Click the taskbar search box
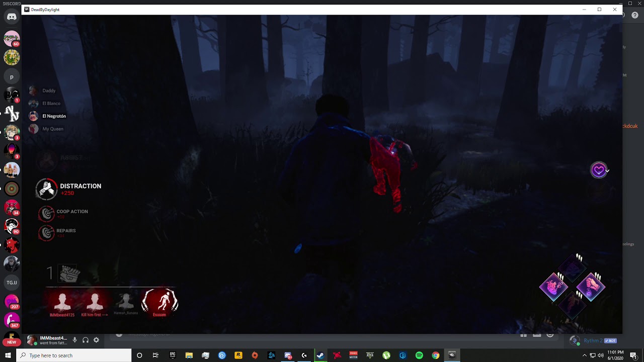644x362 pixels. click(74, 355)
